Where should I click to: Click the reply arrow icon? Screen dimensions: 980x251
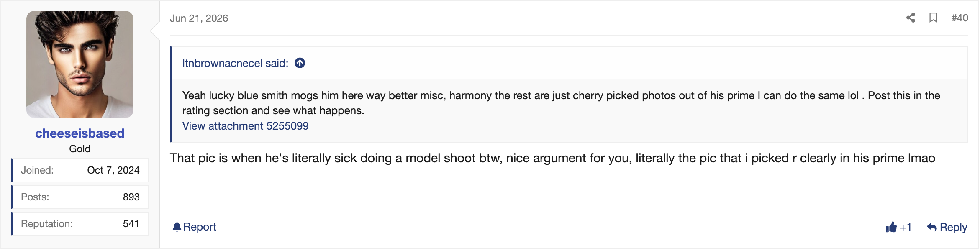click(931, 227)
